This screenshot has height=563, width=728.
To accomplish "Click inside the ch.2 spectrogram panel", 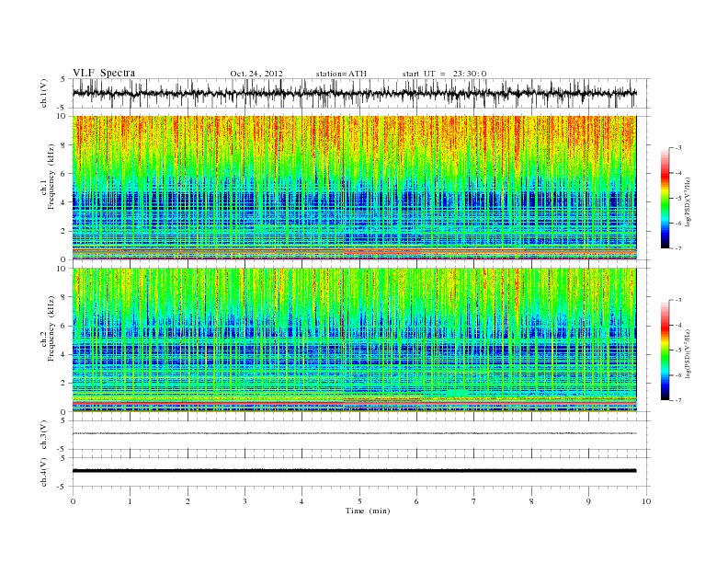I will click(354, 339).
